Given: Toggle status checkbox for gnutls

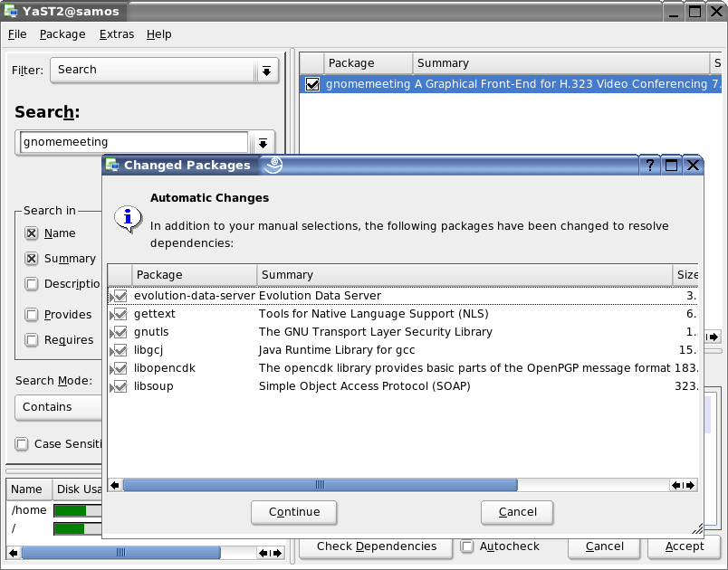Looking at the screenshot, I should pos(120,332).
